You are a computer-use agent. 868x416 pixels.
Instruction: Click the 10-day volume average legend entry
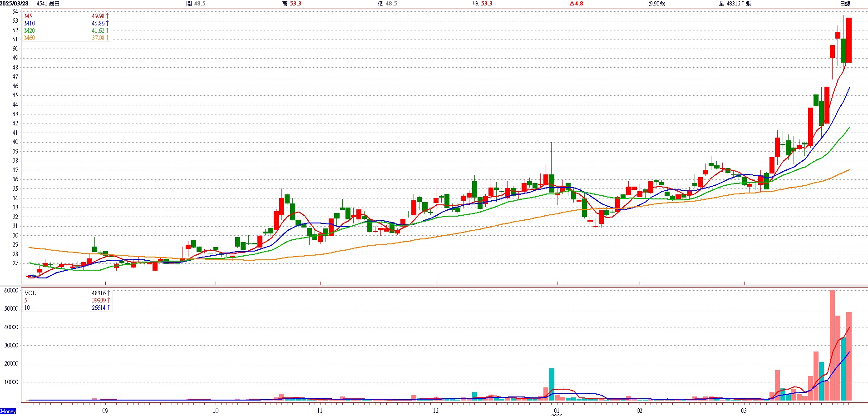click(27, 307)
